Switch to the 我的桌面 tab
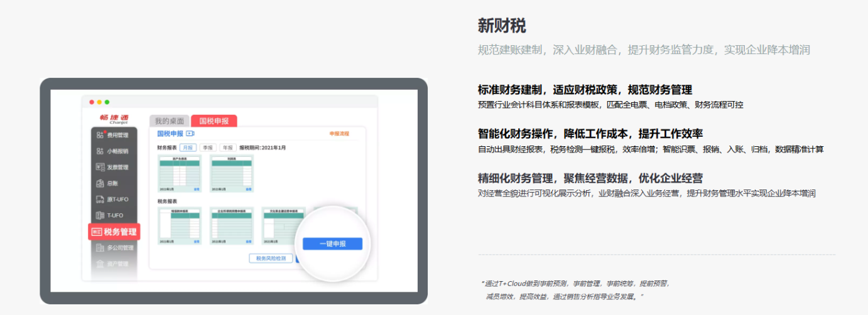The width and height of the screenshot is (868, 315). tap(170, 121)
